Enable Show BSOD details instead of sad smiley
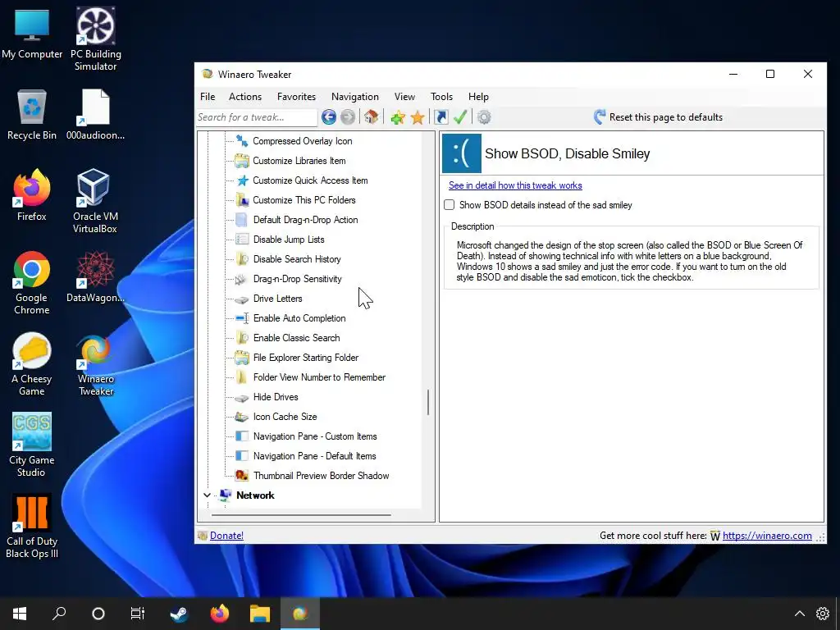The height and width of the screenshot is (630, 840). [449, 204]
